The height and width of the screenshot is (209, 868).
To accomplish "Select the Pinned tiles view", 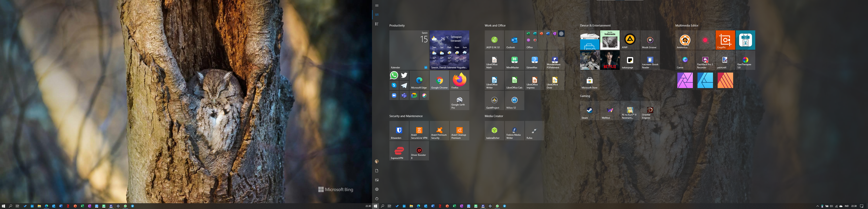I will [x=377, y=15].
